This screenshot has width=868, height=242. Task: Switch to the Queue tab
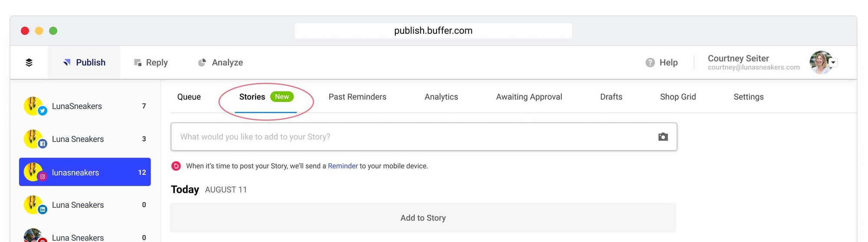coord(189,97)
